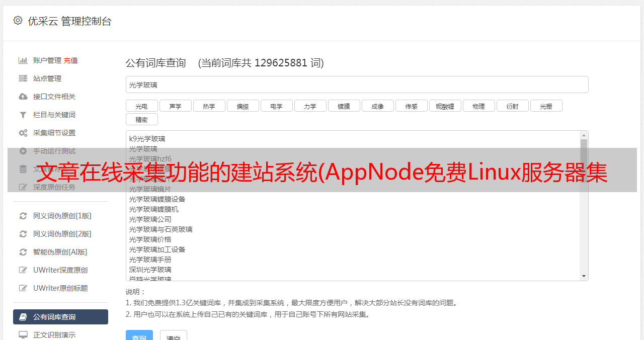Select the 传感 tag button
The image size is (644, 340).
coord(411,106)
